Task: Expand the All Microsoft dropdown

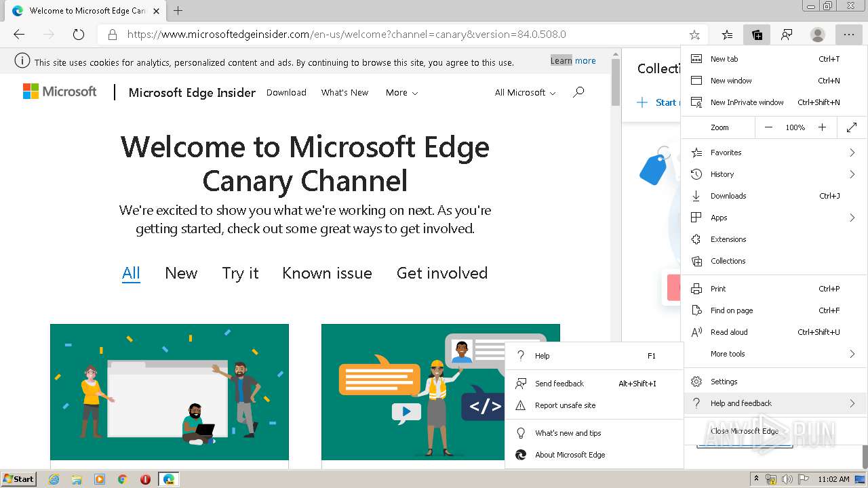Action: tap(526, 92)
